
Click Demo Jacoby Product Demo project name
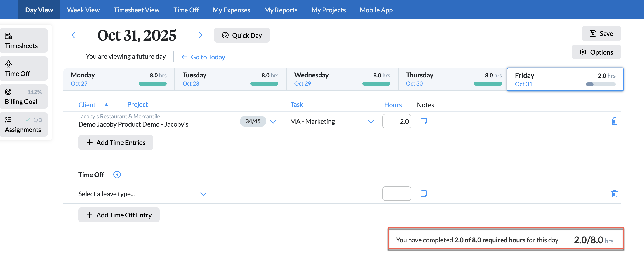point(133,124)
